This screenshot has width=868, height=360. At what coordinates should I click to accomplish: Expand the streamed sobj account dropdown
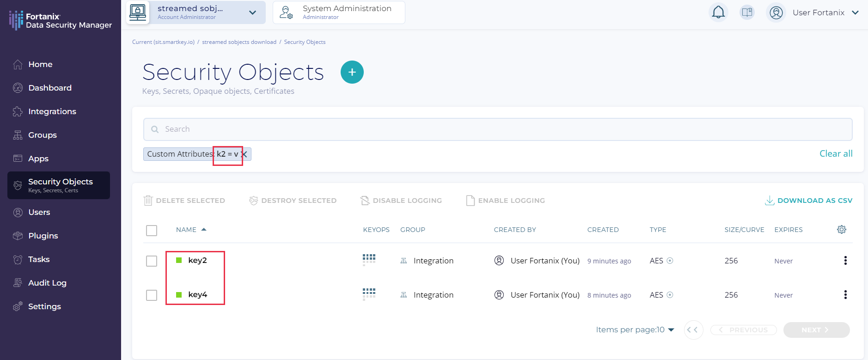[x=252, y=12]
